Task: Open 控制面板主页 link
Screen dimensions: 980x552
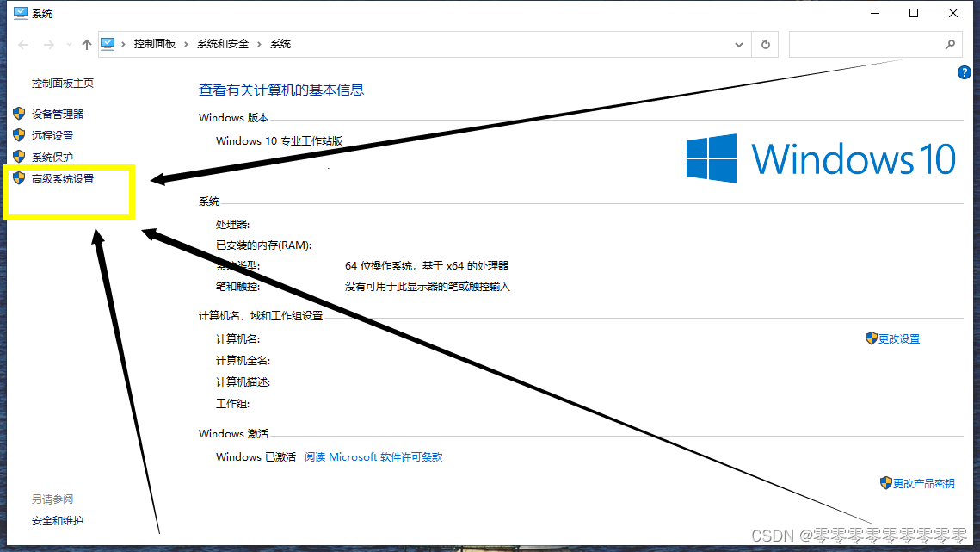Action: point(63,84)
